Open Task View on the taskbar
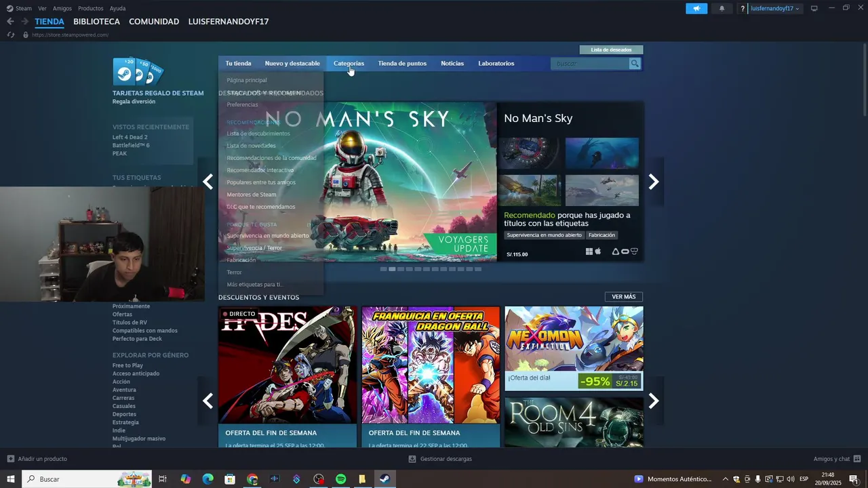The image size is (868, 488). [x=163, y=479]
